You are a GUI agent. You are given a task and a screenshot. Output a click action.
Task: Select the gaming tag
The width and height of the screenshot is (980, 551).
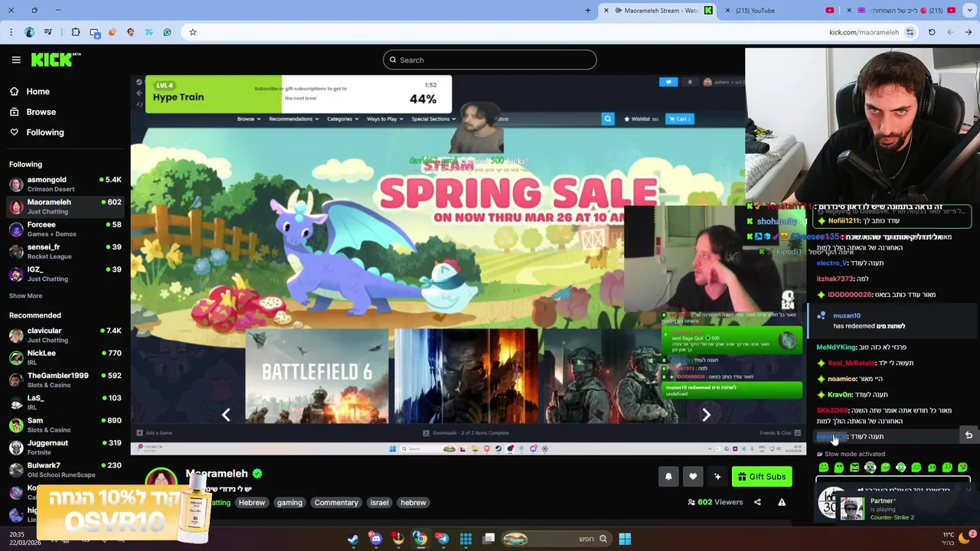click(289, 503)
